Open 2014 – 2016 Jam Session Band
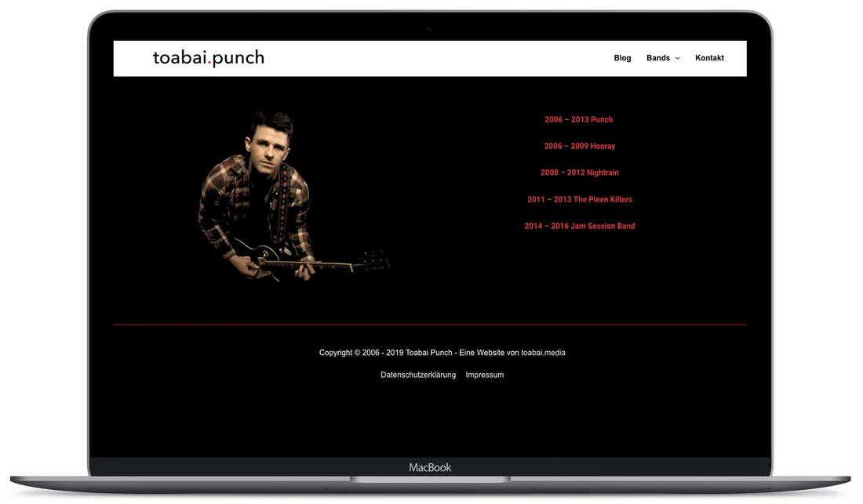The image size is (863, 504). [x=580, y=225]
